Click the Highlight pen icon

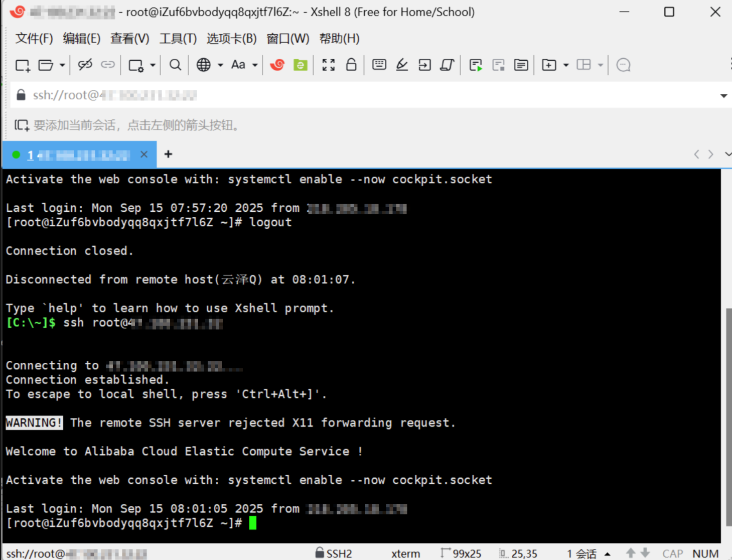coord(402,65)
